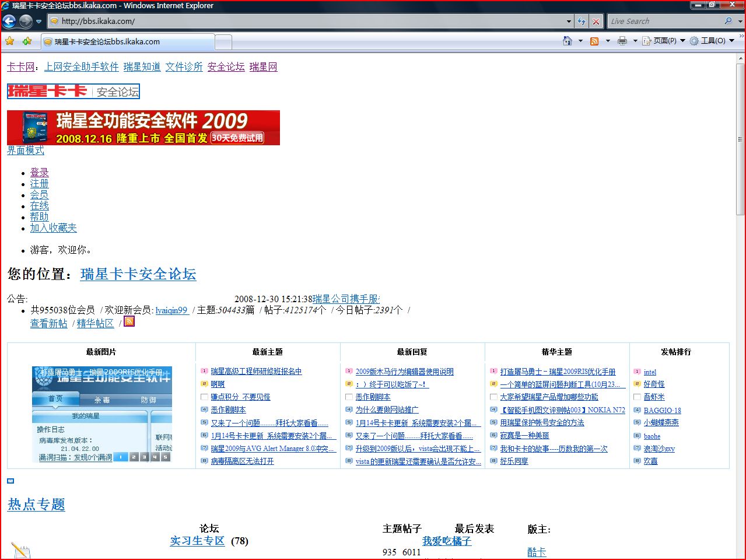Open top poster BAGGIO·18 profile link
This screenshot has height=560, width=746.
(663, 411)
